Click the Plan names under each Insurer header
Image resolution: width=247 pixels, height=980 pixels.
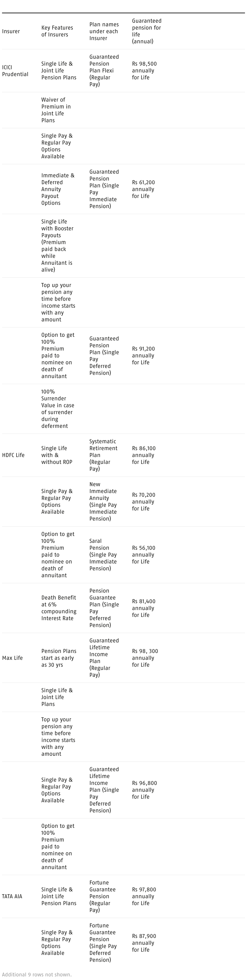pos(104,31)
